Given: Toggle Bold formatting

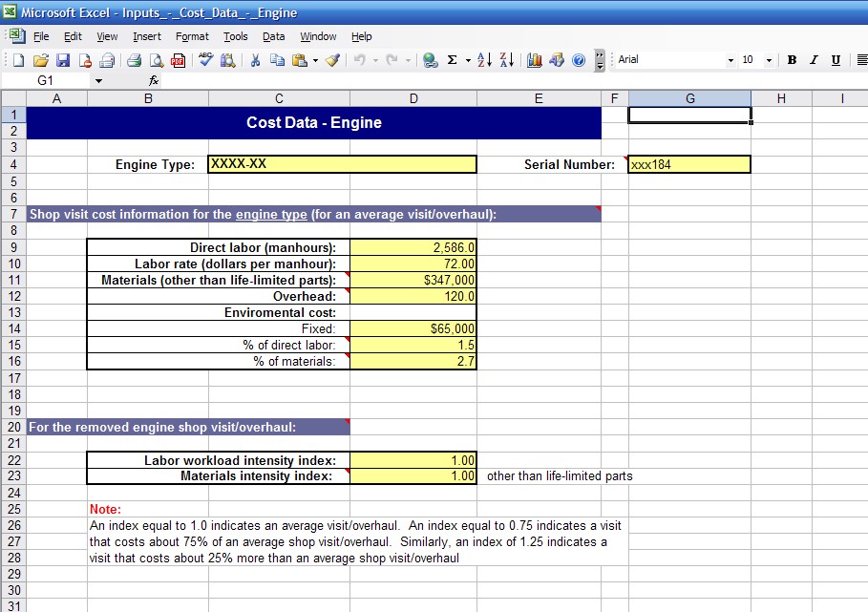Looking at the screenshot, I should click(792, 60).
